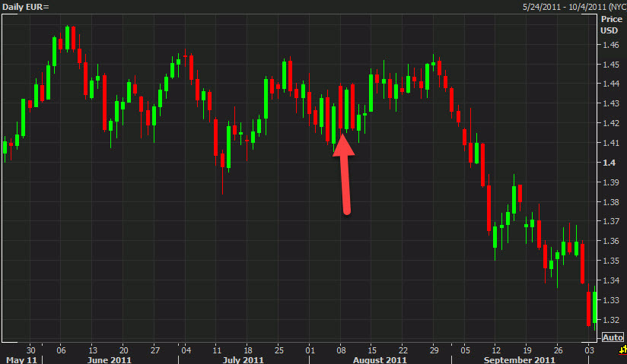Click the 26 date tick label
The image size is (627, 364).
pyautogui.click(x=559, y=350)
